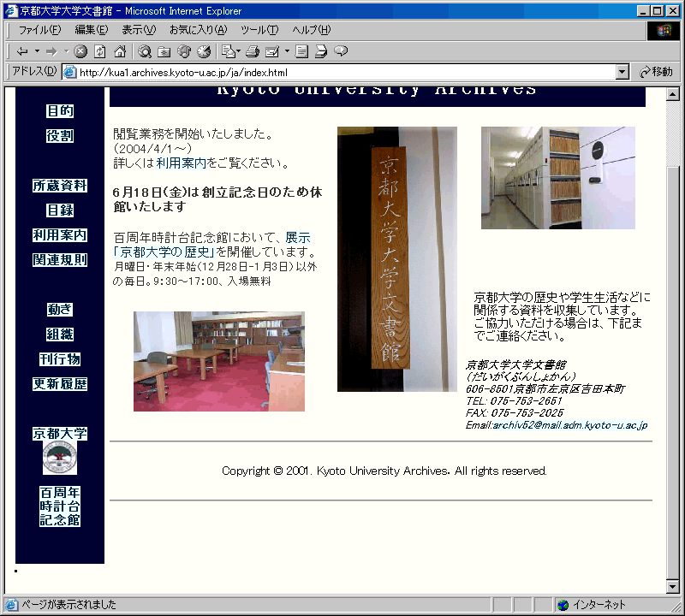Stop page loading with the Stop icon
Image resolution: width=685 pixels, height=616 pixels.
point(80,51)
